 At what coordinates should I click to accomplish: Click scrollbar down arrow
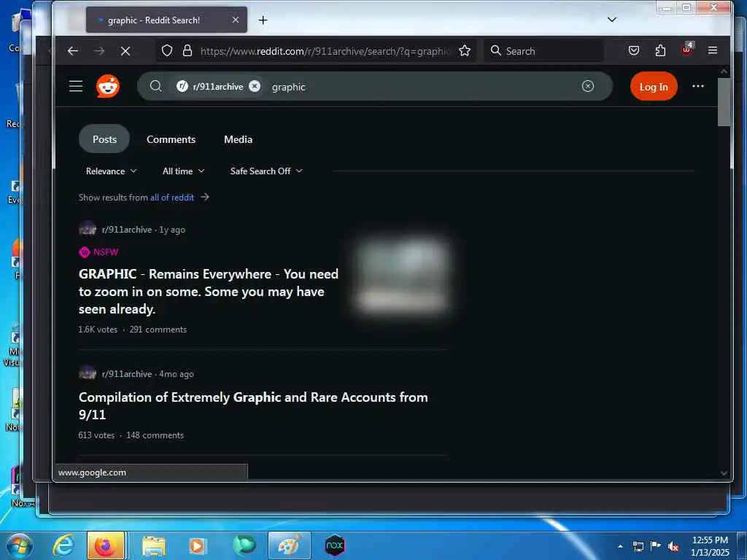(724, 472)
